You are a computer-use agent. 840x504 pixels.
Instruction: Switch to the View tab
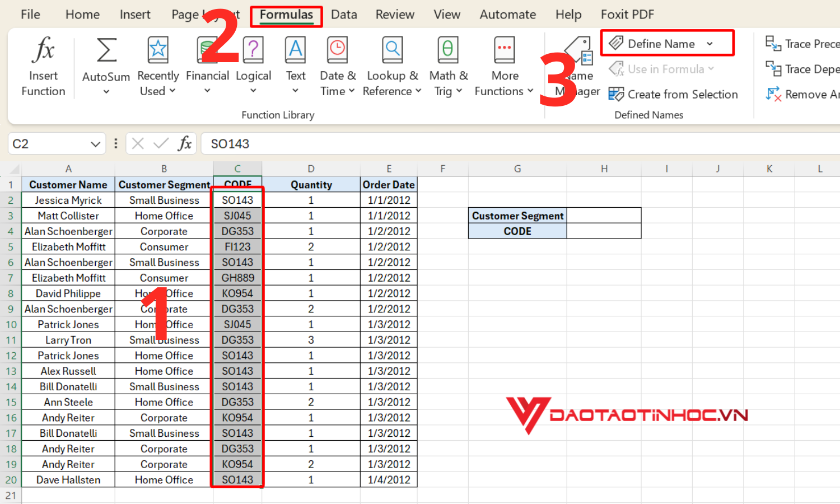[447, 15]
